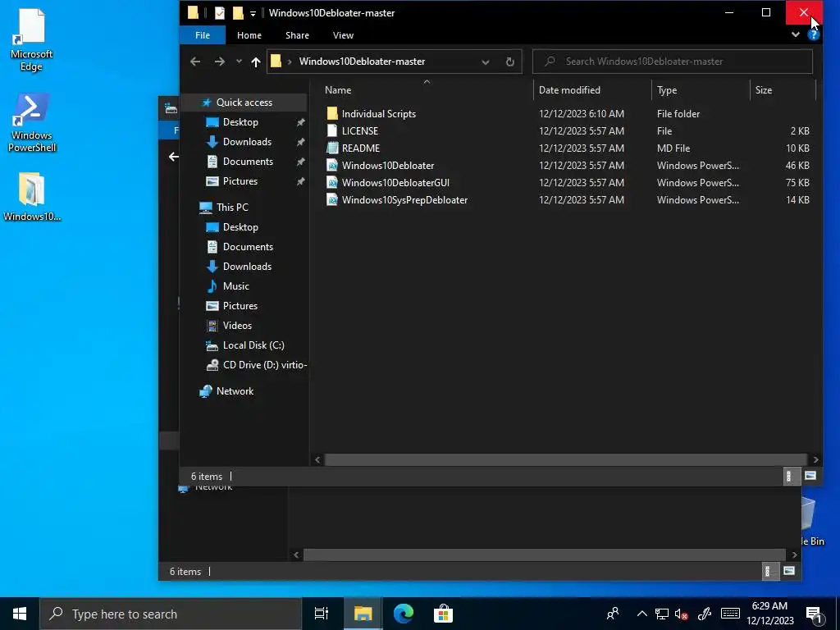Open People icon in system tray

(613, 614)
